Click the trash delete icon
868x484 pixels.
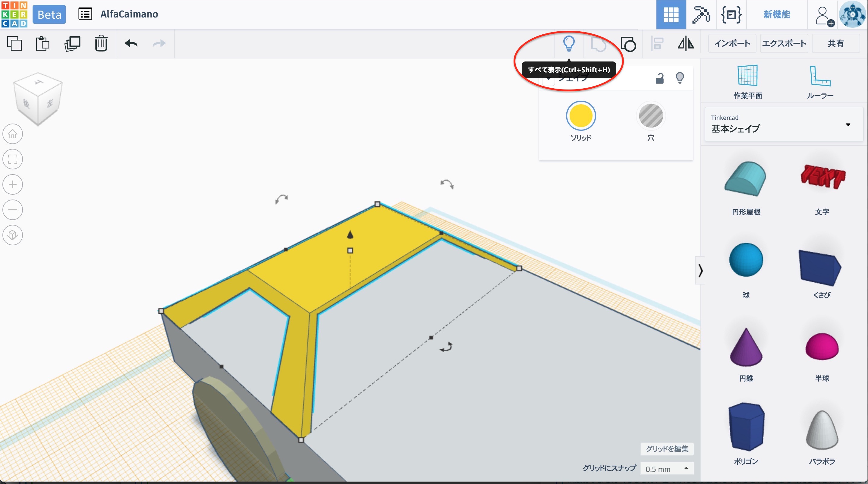(101, 43)
